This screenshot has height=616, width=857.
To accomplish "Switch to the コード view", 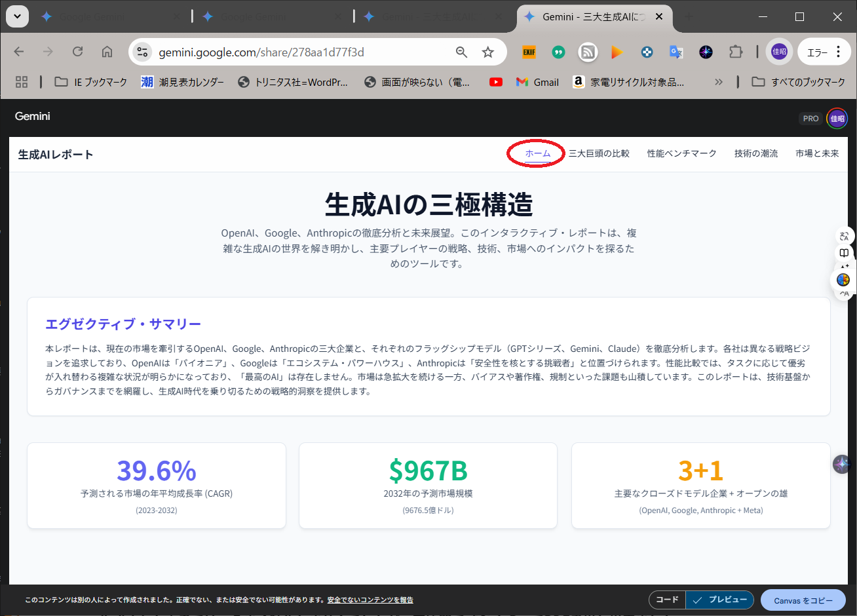I will click(x=667, y=600).
